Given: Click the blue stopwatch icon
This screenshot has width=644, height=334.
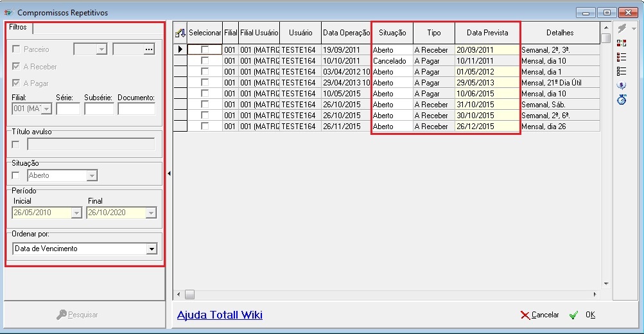Looking at the screenshot, I should pos(621,100).
